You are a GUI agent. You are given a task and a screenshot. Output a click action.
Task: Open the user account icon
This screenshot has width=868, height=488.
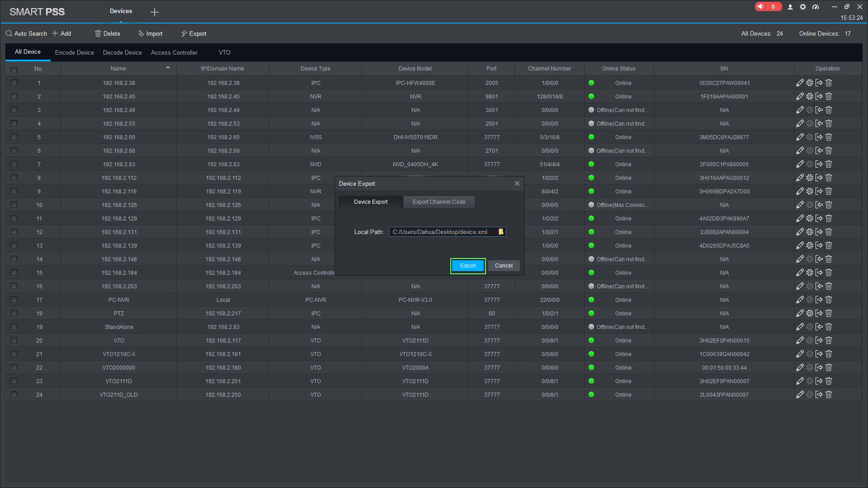[x=790, y=7]
